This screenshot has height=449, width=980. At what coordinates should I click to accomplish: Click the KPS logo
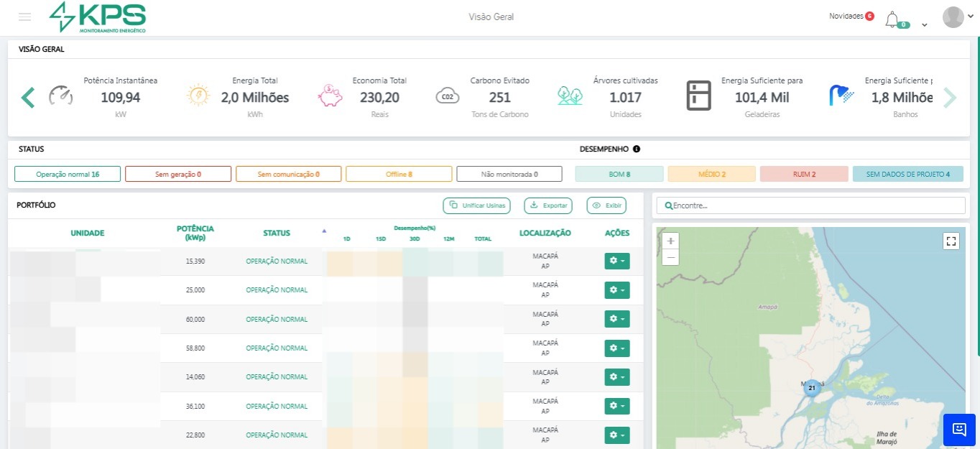(98, 17)
